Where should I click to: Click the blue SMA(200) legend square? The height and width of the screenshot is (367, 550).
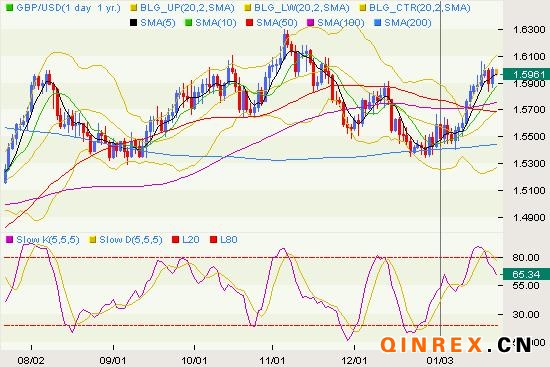[377, 23]
